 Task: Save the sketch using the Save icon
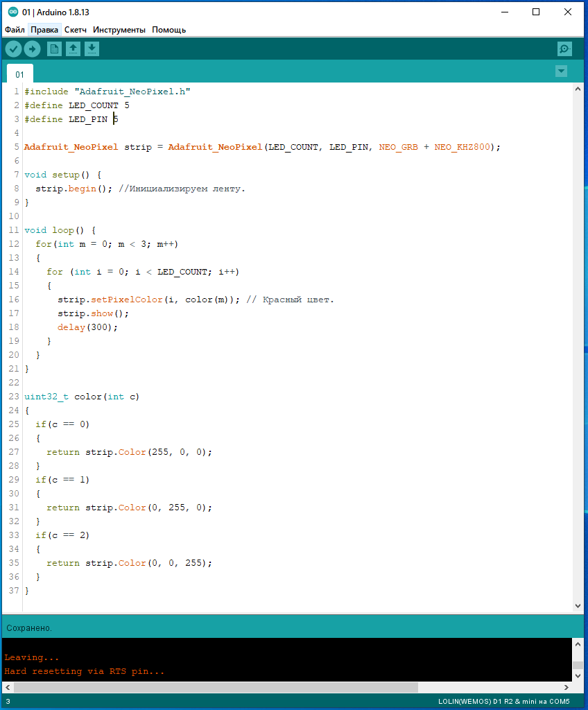(x=92, y=49)
